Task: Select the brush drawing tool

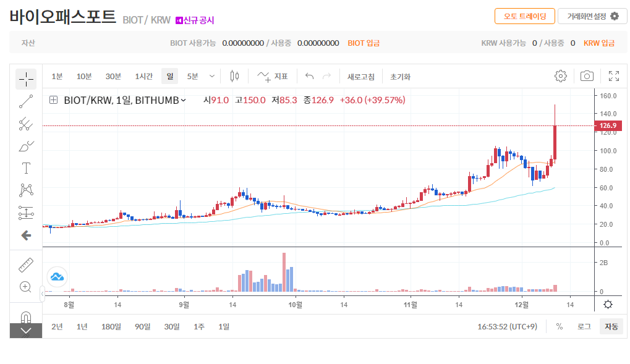Action: click(x=26, y=146)
